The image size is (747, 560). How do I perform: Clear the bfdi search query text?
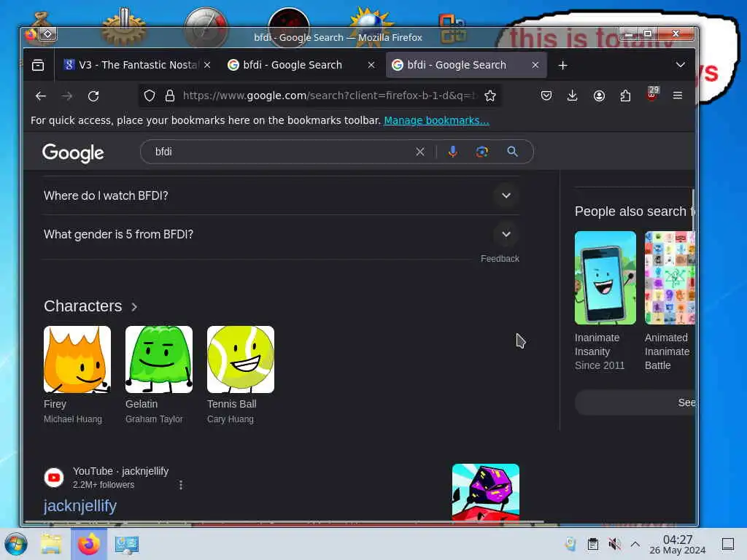point(419,152)
